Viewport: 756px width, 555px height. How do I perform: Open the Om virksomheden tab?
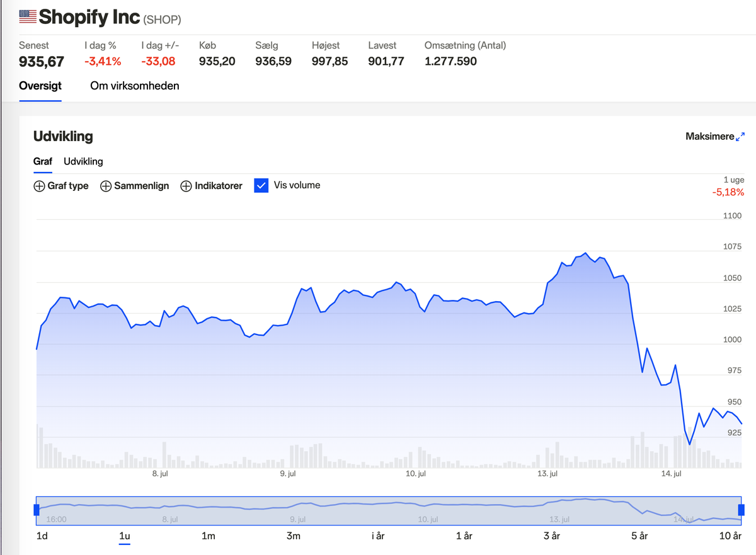(x=135, y=86)
